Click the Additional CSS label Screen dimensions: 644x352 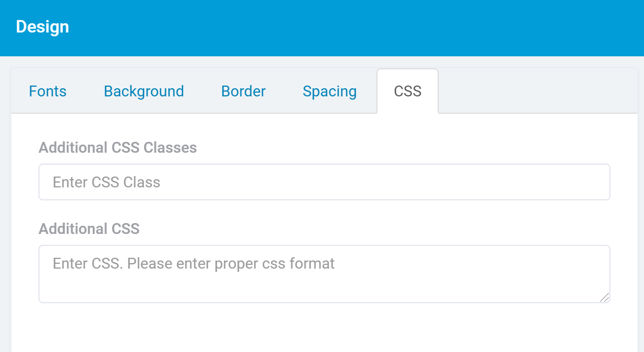[89, 229]
